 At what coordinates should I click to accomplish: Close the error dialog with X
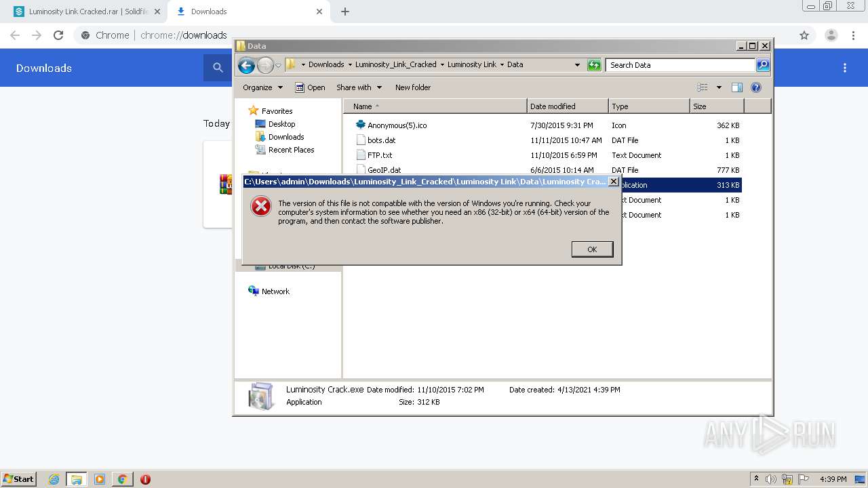coord(614,182)
